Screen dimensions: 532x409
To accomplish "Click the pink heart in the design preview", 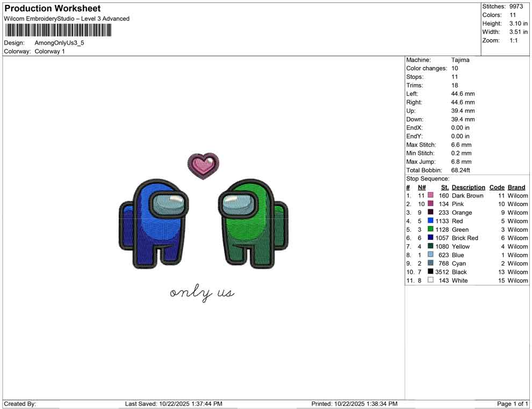I will [x=203, y=166].
